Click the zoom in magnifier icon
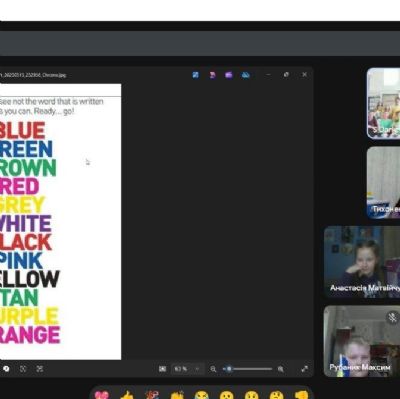Screen dimensions: 400x399 pyautogui.click(x=281, y=369)
